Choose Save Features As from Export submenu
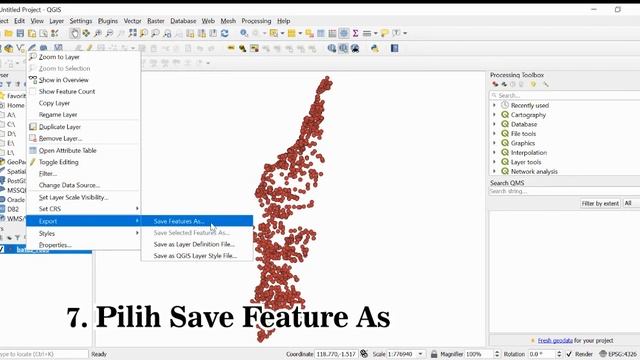Image resolution: width=640 pixels, height=360 pixels. (x=197, y=221)
